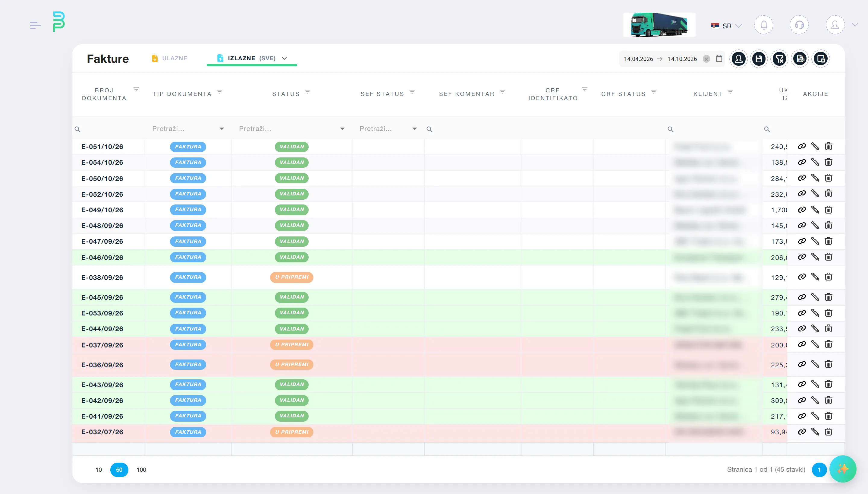Expand the SEF status search dropdown
This screenshot has width=868, height=494.
[x=414, y=129]
